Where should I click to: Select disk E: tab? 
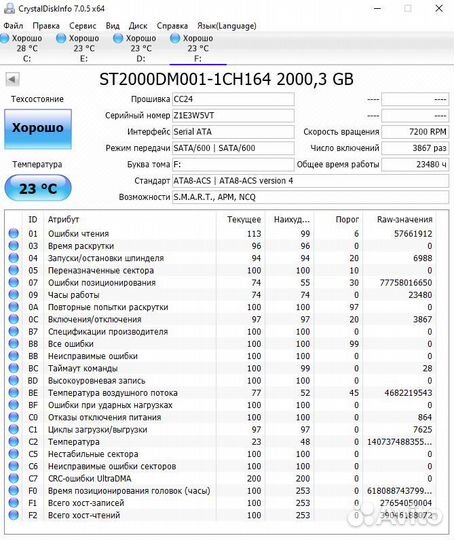79,48
